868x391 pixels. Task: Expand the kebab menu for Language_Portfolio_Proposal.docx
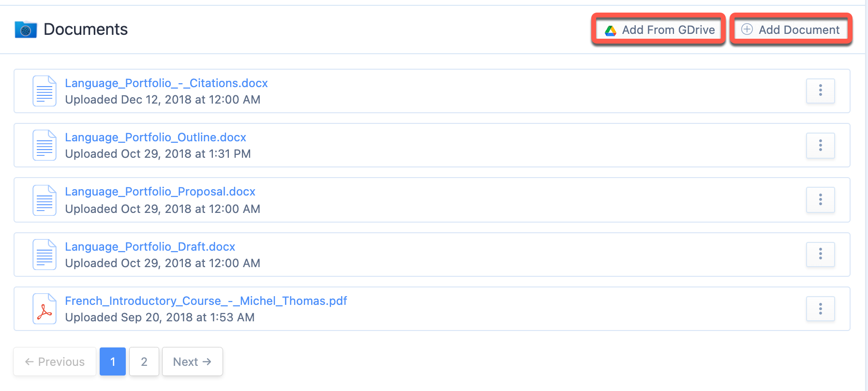[x=820, y=199]
